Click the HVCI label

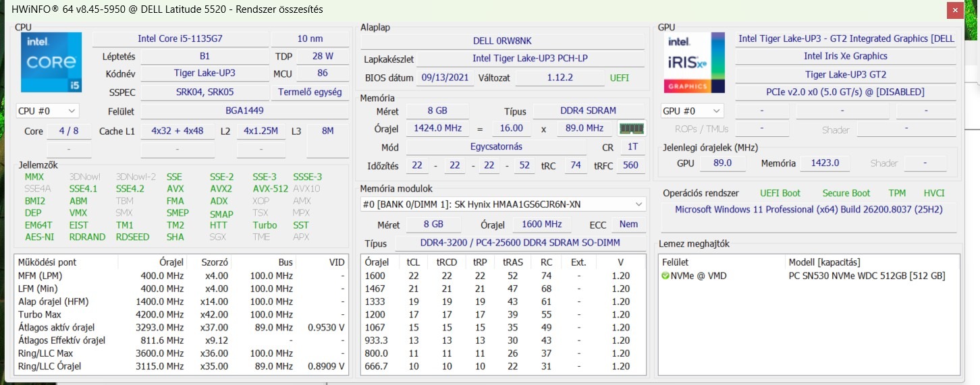(935, 193)
